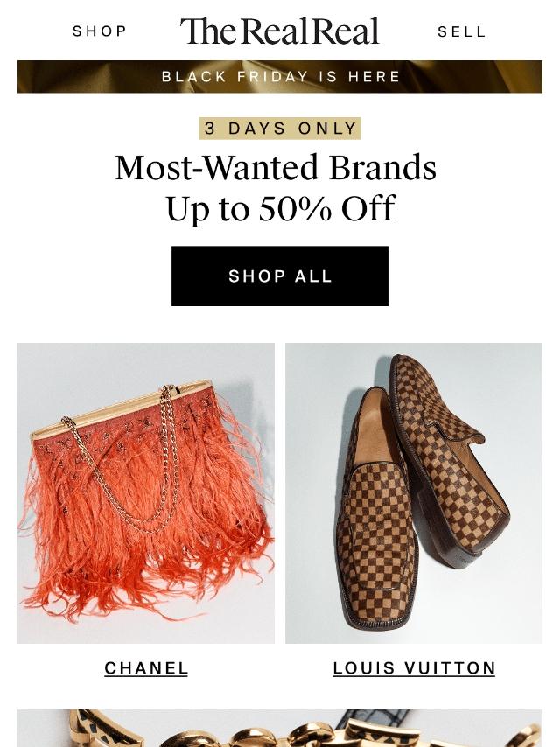Select the 3 Days Only badge
This screenshot has width=560, height=747.
(280, 129)
